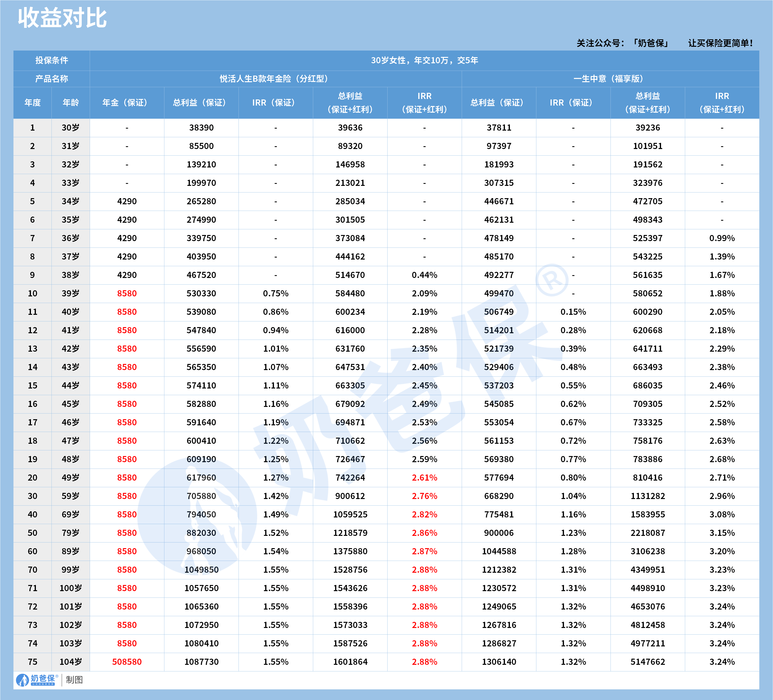Screen dimensions: 773x700
Task: Click the 关注公众号「奶爸保」 text
Action: [x=623, y=43]
